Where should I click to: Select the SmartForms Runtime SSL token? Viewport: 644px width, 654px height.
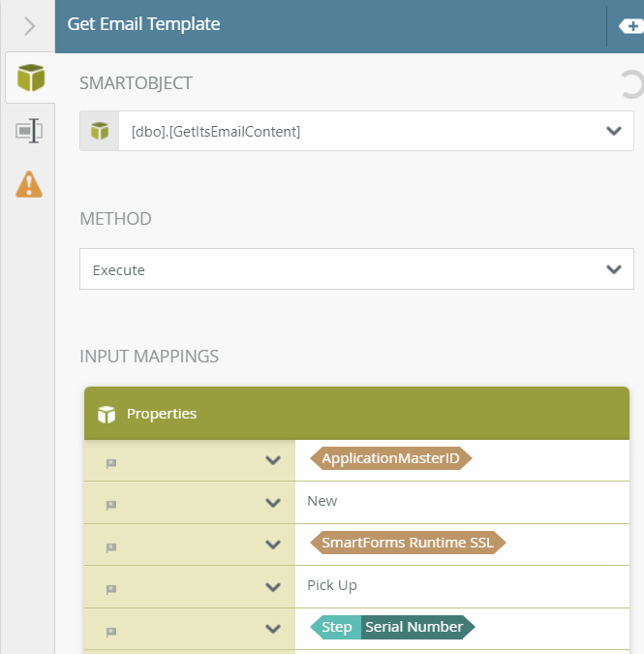(408, 543)
